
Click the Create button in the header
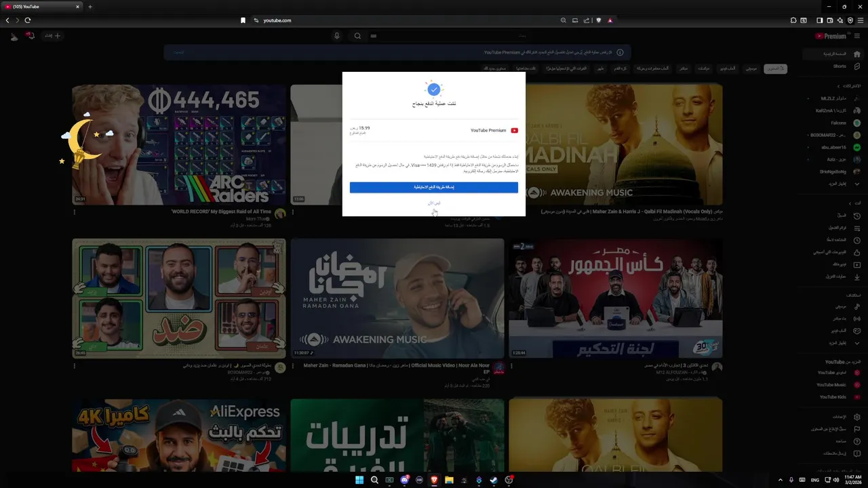(53, 36)
